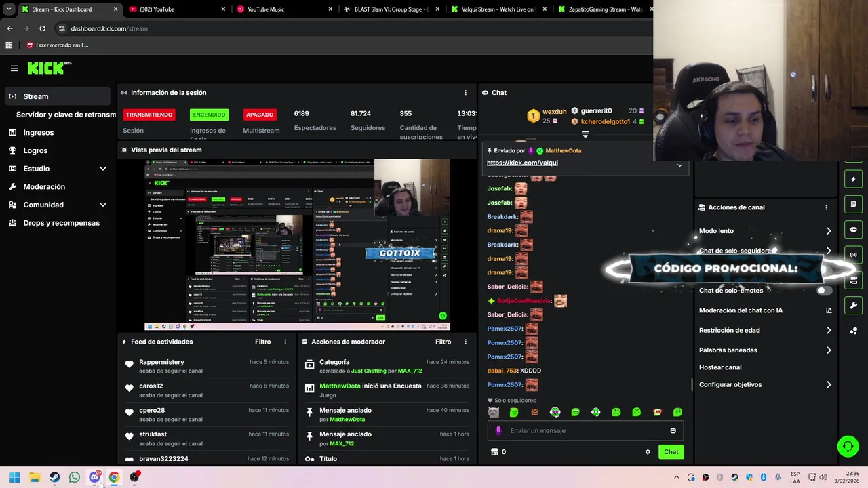Open Logros in the sidebar
868x488 pixels.
[x=35, y=150]
